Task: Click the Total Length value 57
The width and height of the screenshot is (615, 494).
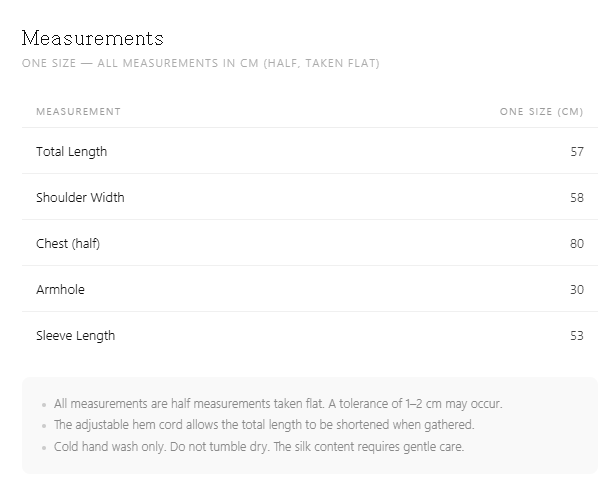Action: 577,151
